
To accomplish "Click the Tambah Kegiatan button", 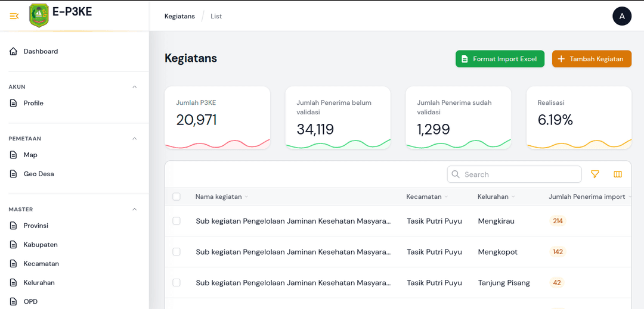I will point(592,59).
